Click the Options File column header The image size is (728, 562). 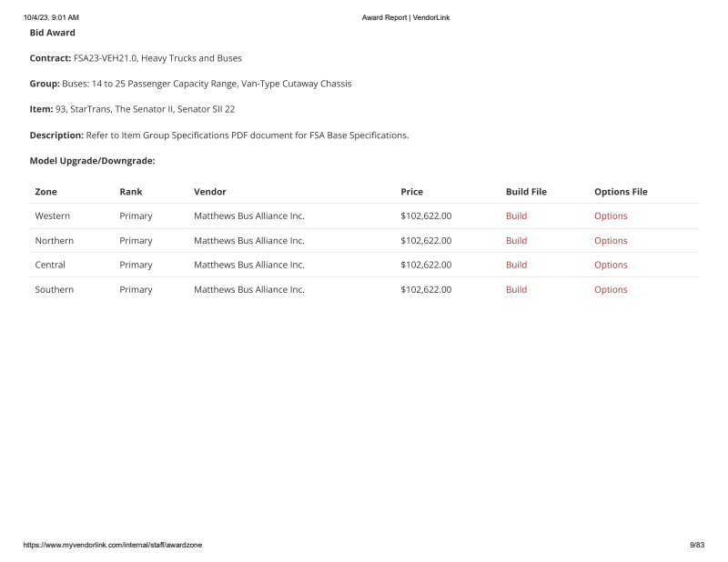[x=621, y=192]
